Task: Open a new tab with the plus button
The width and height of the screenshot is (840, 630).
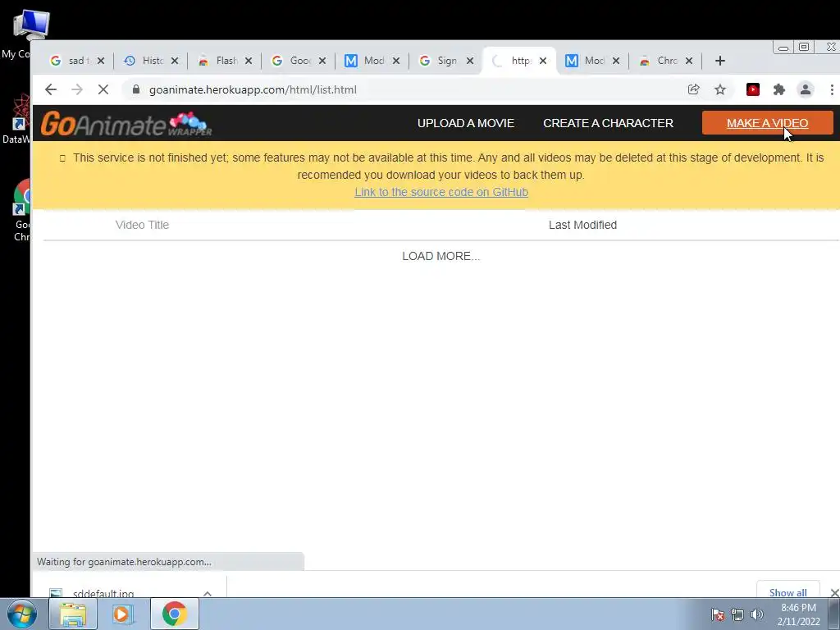Action: point(720,61)
